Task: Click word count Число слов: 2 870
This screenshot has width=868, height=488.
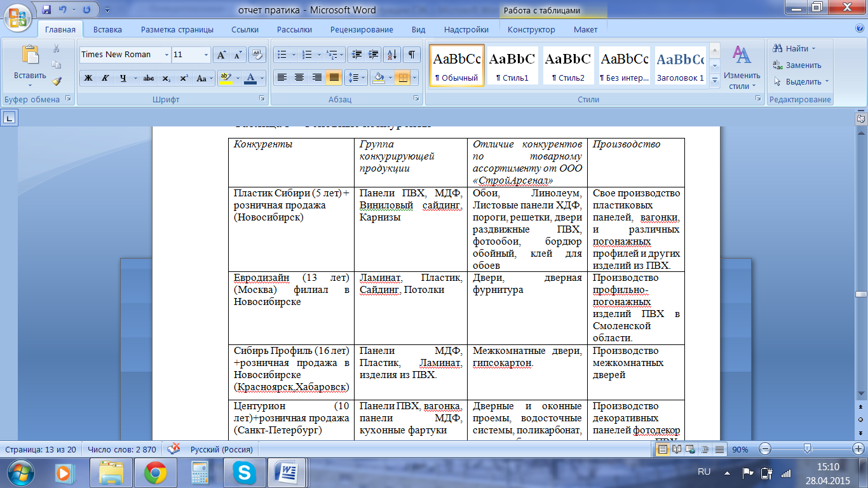Action: (x=121, y=449)
